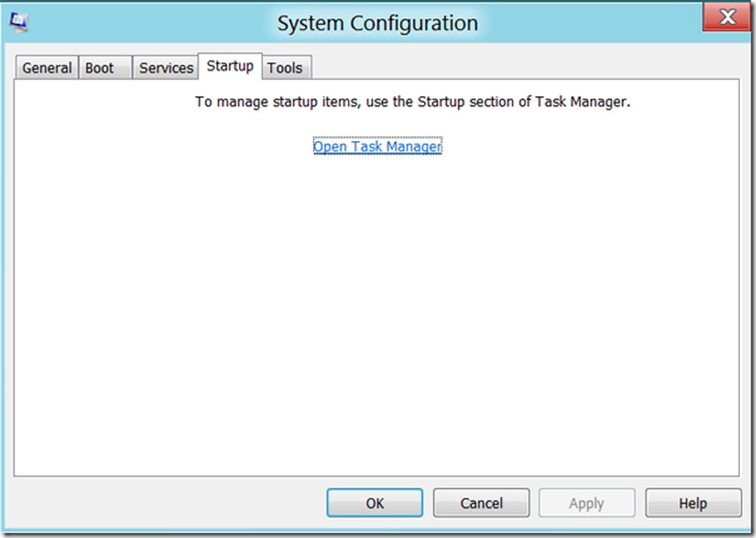Click the "System Configuration" title text
Image resolution: width=756 pixels, height=538 pixels.
click(x=377, y=23)
